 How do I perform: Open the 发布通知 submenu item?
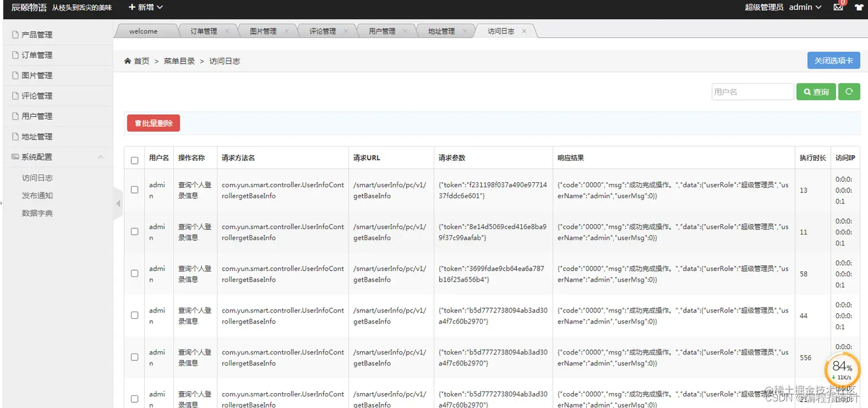(x=37, y=195)
